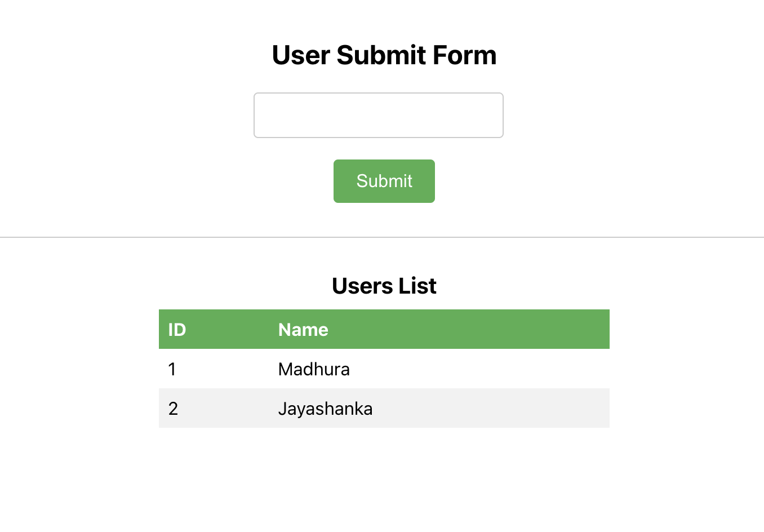Click the word "User" in page title
The height and width of the screenshot is (532, 764).
[x=301, y=55]
